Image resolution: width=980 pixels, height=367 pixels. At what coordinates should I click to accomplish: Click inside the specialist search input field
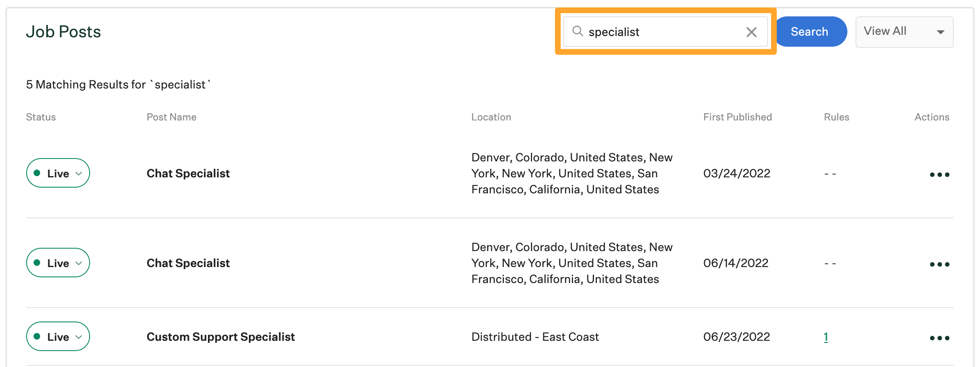[x=655, y=32]
